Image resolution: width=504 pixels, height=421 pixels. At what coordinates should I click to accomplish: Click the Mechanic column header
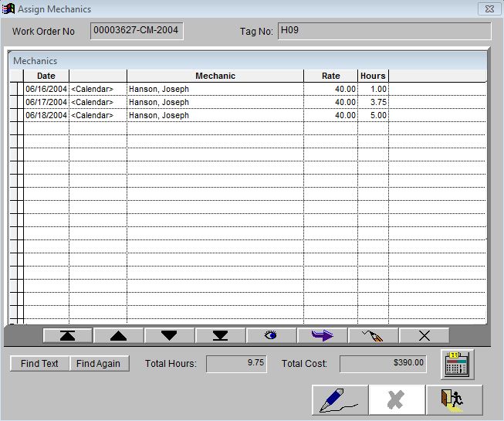[x=215, y=76]
